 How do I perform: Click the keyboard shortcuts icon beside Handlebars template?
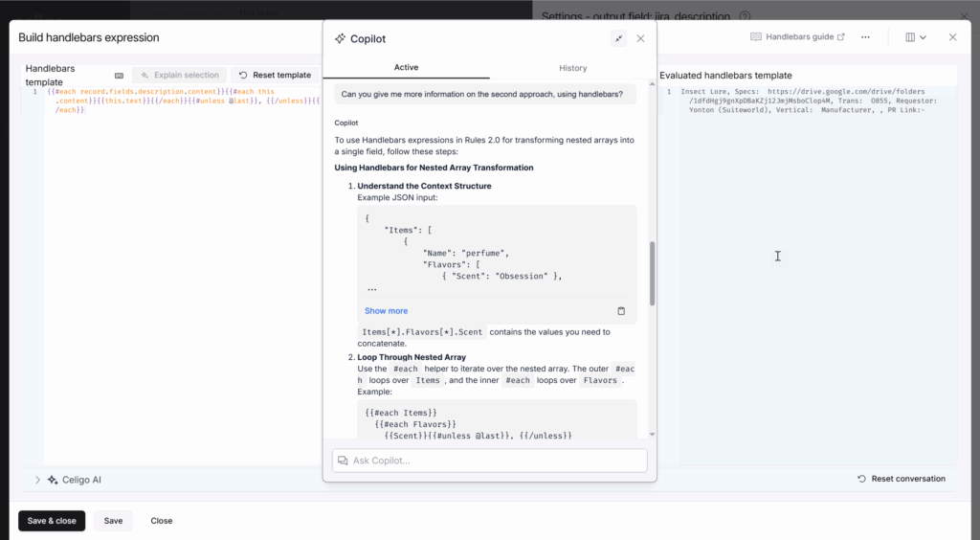click(119, 76)
